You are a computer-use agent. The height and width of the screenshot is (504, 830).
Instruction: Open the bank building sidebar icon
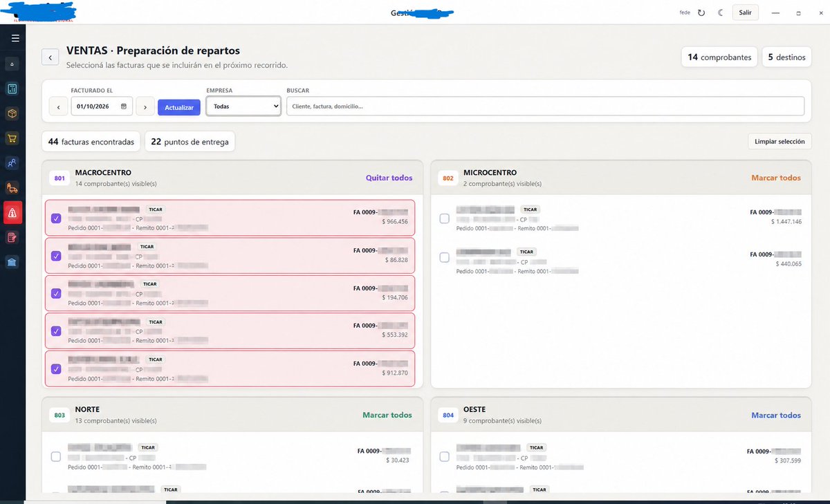pyautogui.click(x=12, y=262)
